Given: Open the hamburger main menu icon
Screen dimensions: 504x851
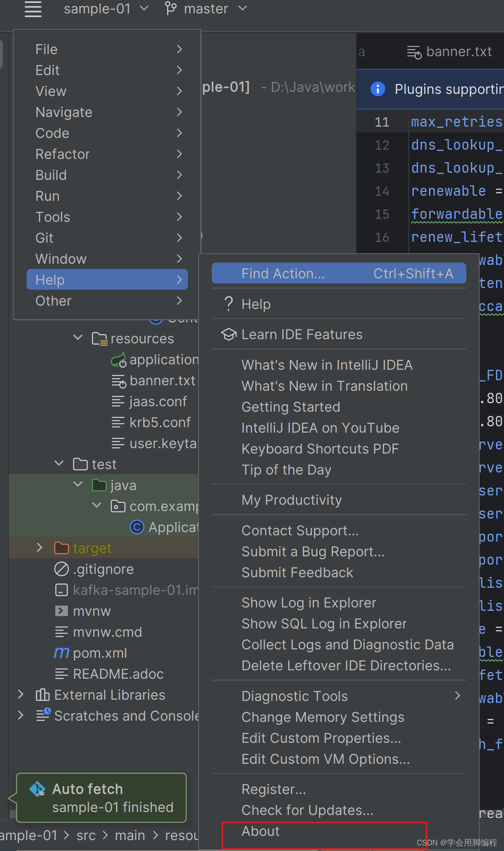Looking at the screenshot, I should pos(33,9).
